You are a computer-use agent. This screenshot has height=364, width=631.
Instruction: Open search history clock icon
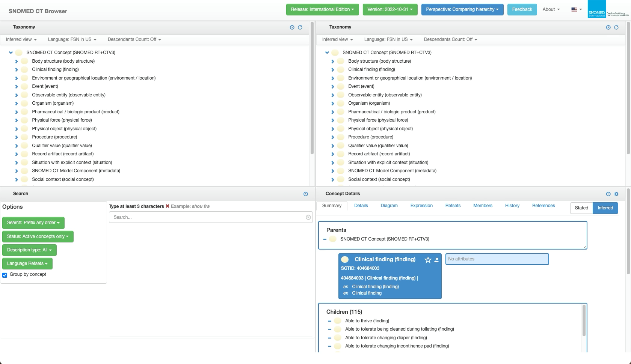tap(306, 194)
